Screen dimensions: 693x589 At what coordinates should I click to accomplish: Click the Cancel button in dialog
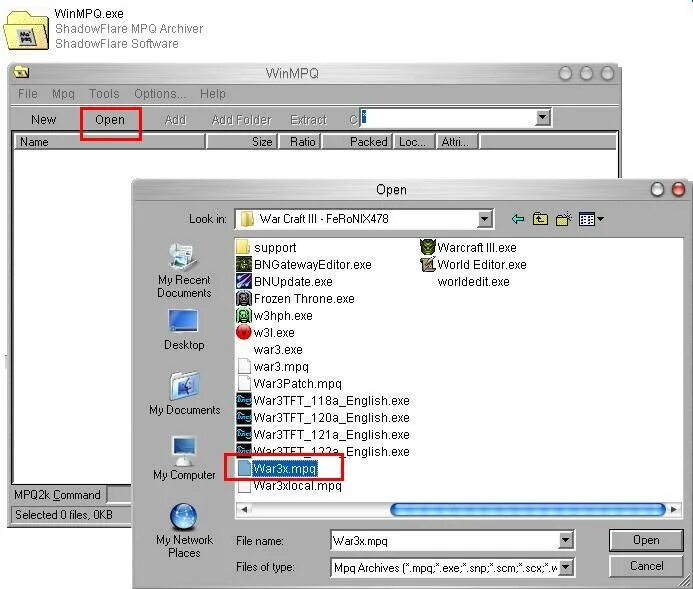tap(646, 566)
